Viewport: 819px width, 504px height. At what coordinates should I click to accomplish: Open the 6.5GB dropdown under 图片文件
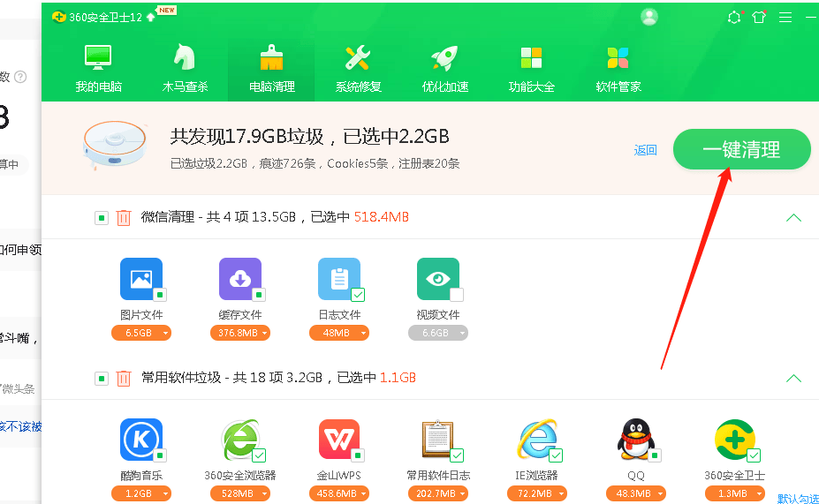click(x=141, y=333)
